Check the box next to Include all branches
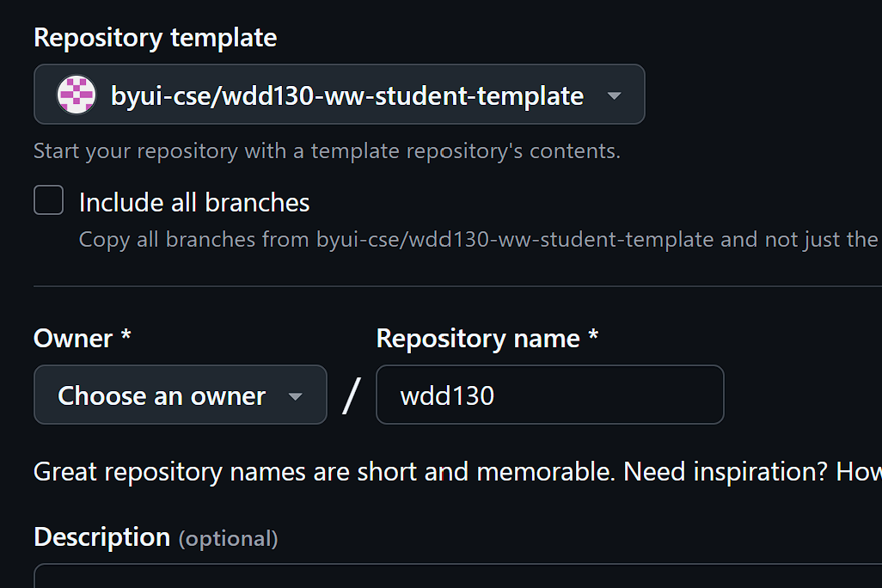 coord(48,199)
